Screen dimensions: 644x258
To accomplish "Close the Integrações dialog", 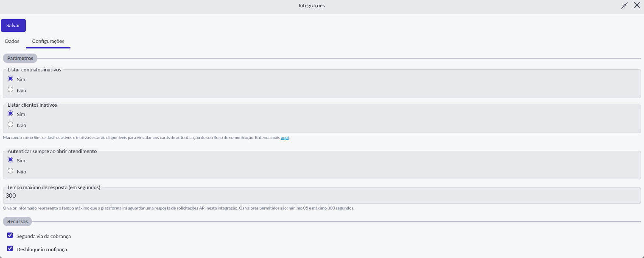I will 637,6.
